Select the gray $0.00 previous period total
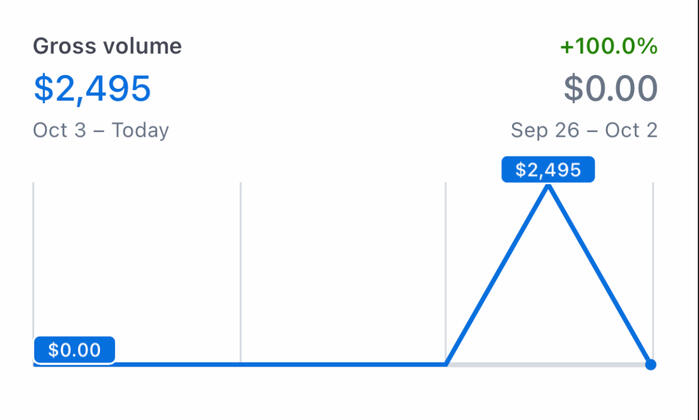This screenshot has width=699, height=420. point(610,88)
